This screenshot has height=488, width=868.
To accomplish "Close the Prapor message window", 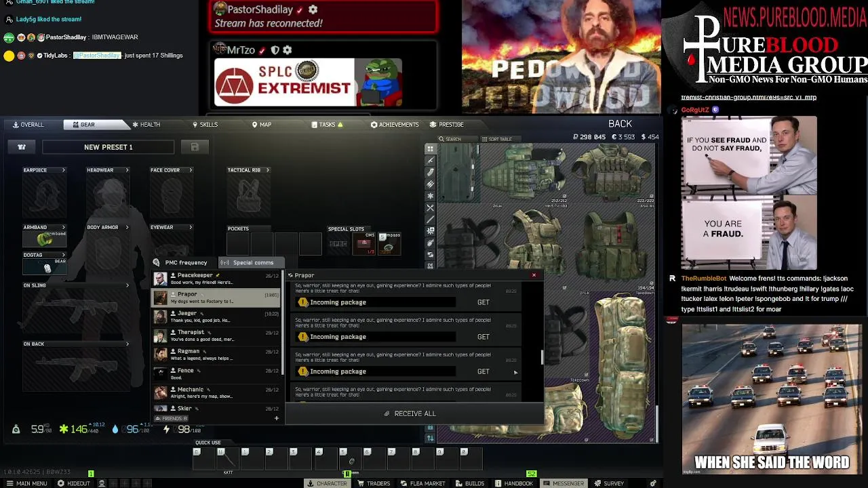I will (x=534, y=275).
